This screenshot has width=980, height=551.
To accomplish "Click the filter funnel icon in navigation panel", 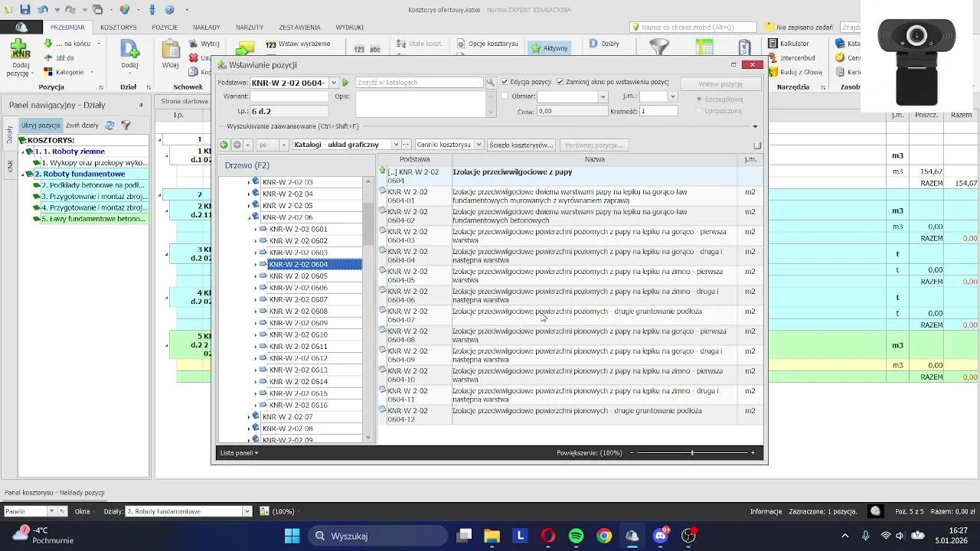I will tap(126, 126).
